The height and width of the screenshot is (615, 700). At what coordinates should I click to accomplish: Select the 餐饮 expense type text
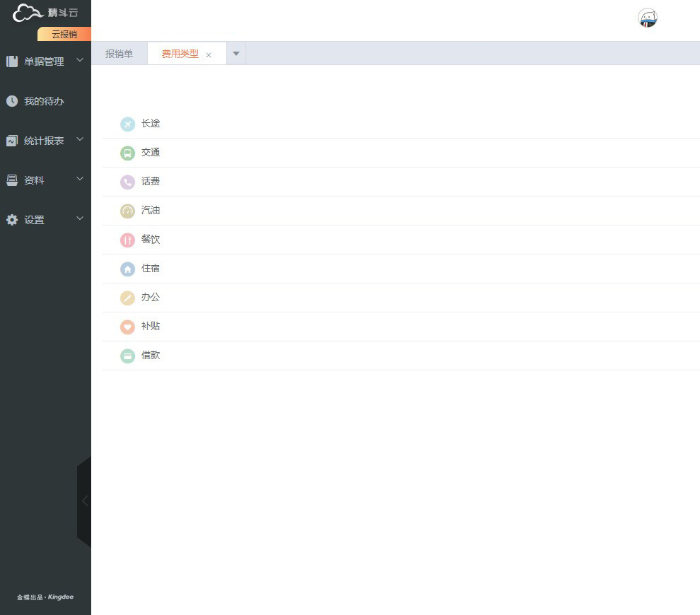(151, 239)
